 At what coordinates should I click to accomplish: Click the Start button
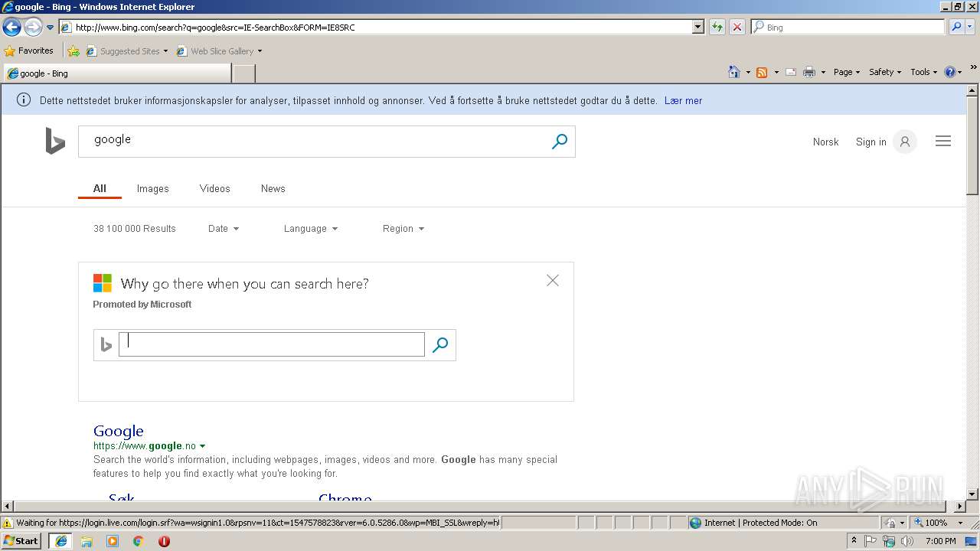(x=21, y=541)
